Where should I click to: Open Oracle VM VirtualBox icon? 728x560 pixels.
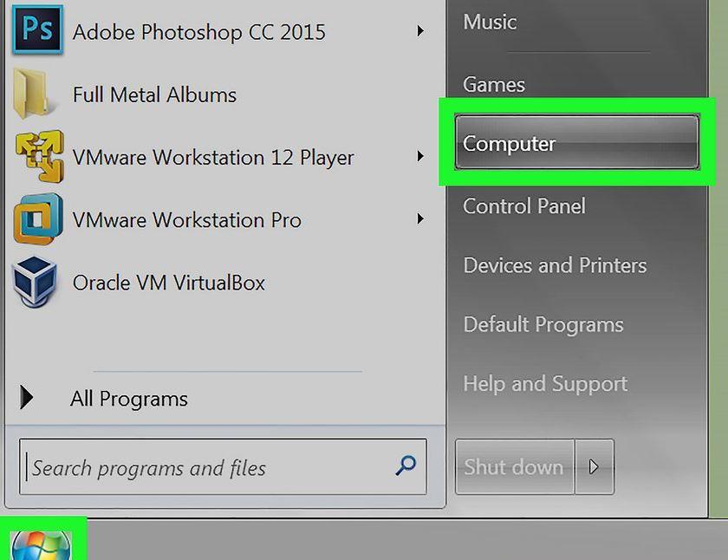(36, 282)
